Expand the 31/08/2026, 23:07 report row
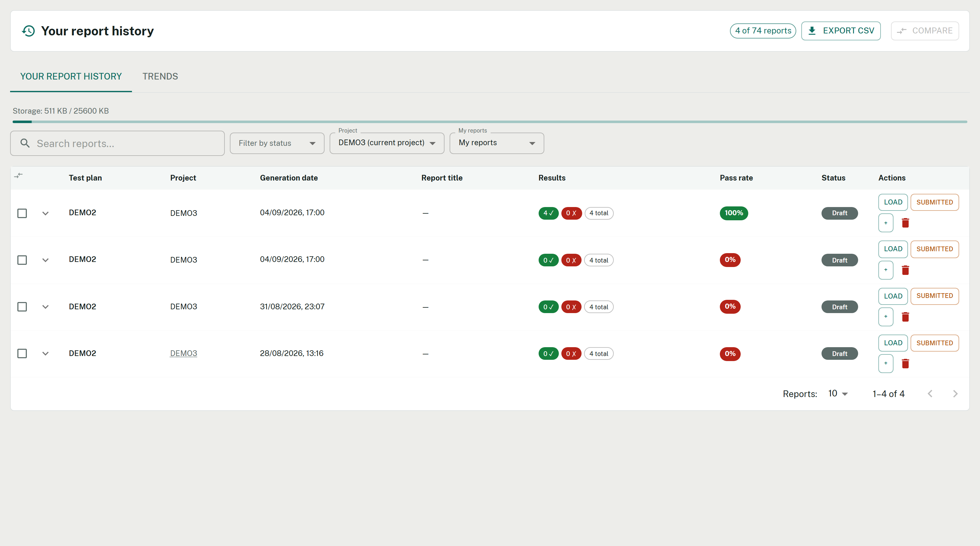Screen dimensions: 980x546 click(x=45, y=307)
